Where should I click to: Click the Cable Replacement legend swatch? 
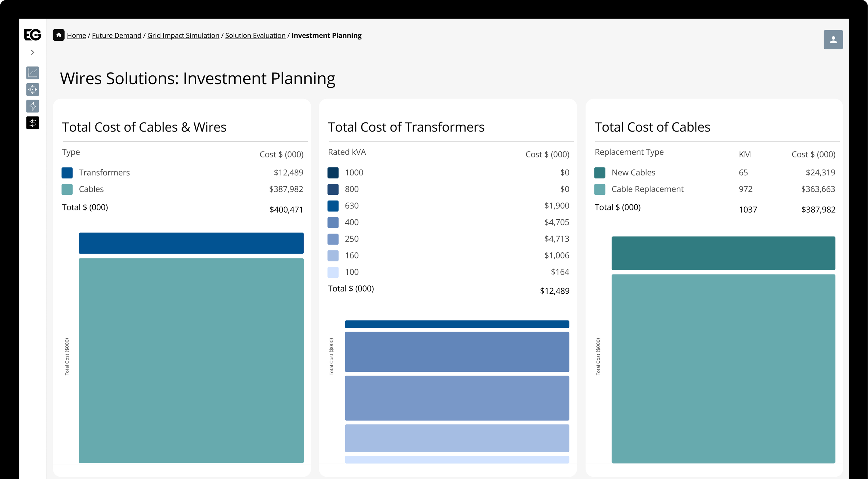click(600, 189)
